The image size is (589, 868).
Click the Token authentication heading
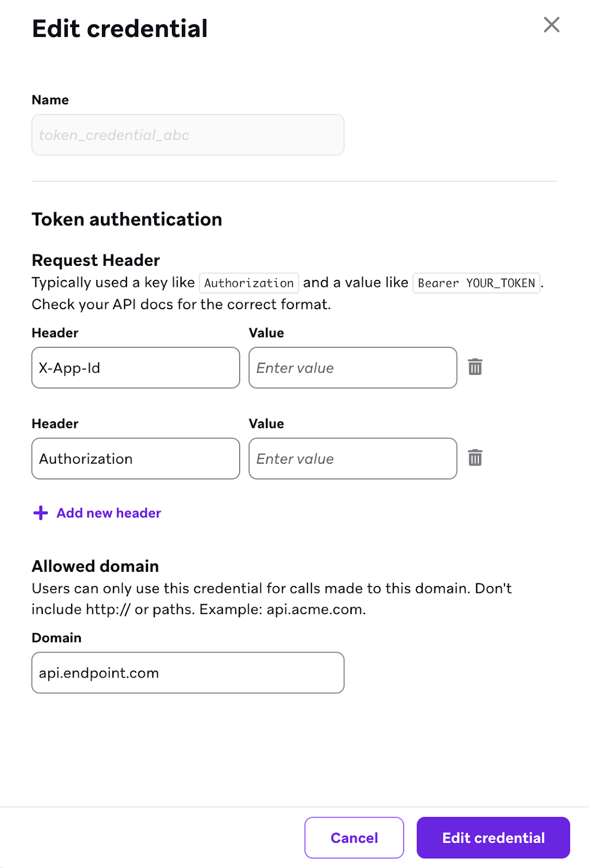127,219
